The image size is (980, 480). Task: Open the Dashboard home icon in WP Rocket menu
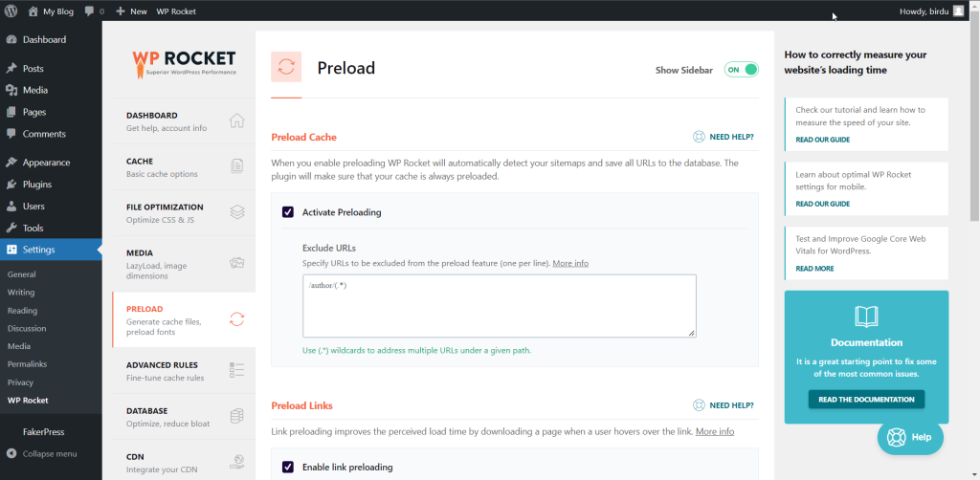click(237, 120)
